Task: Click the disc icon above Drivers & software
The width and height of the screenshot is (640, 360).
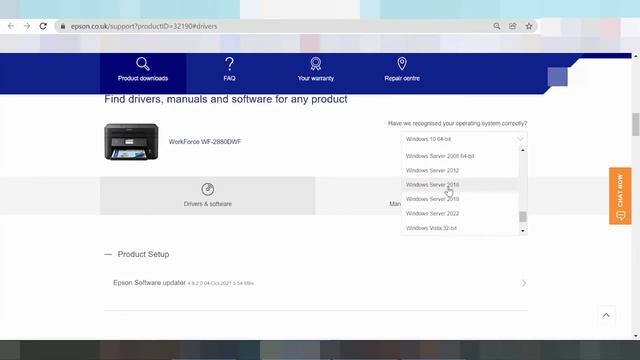Action: coord(208,189)
